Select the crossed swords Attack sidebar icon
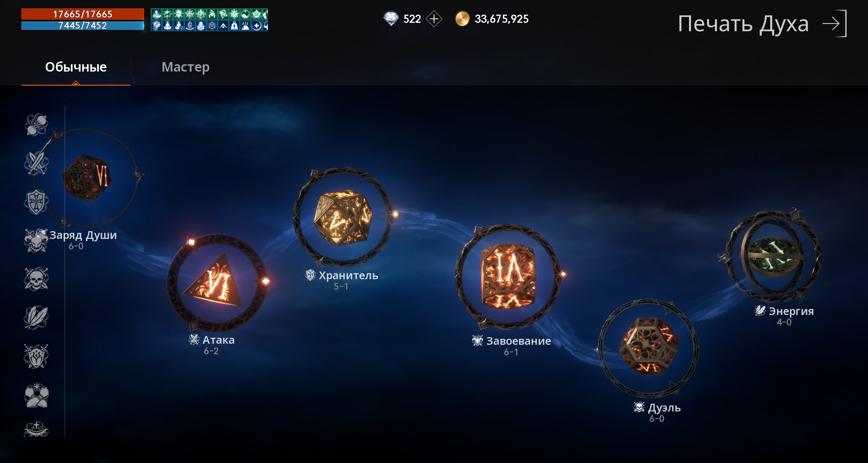 (x=36, y=163)
